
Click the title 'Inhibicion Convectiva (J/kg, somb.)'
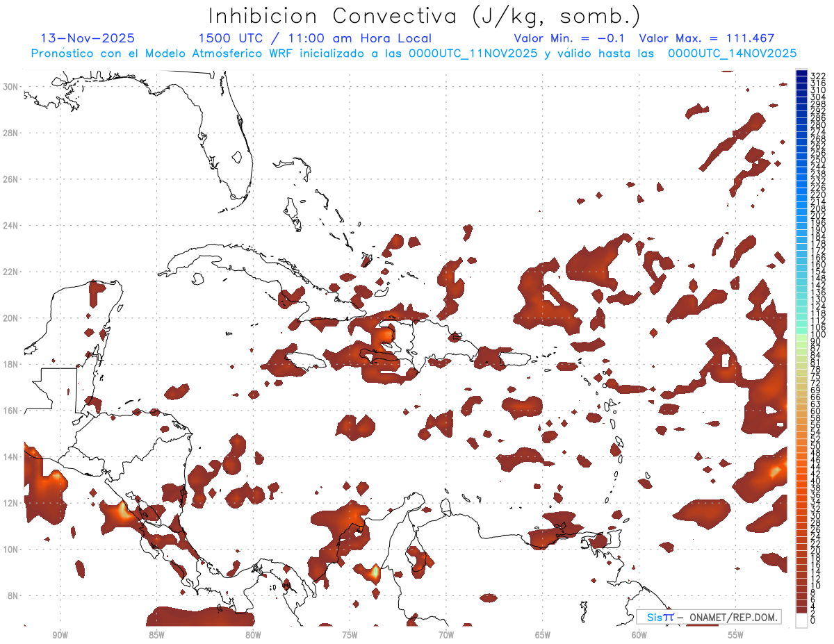(x=424, y=17)
